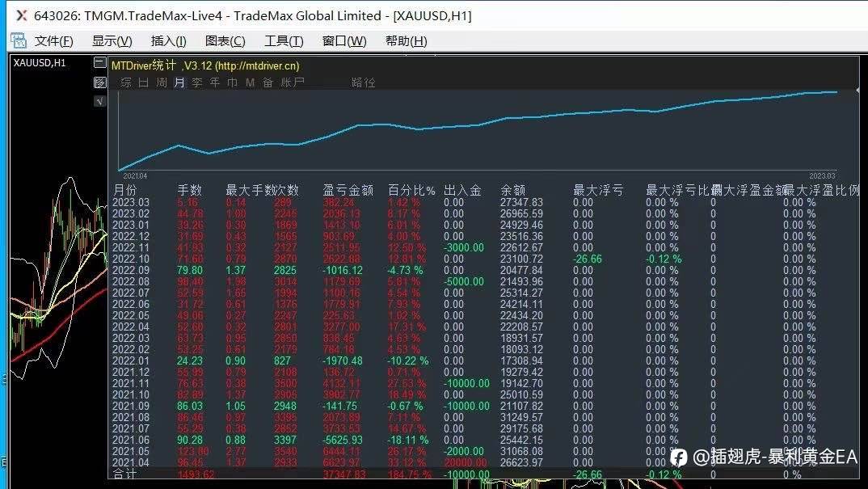The height and width of the screenshot is (489, 868).
Task: Click the XAUUSD,H1 chart label
Action: coord(40,62)
